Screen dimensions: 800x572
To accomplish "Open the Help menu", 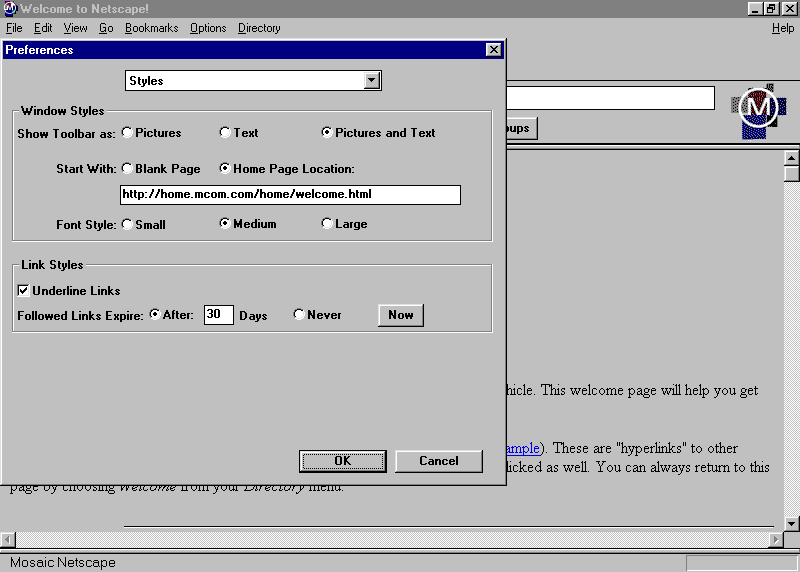I will (x=783, y=28).
